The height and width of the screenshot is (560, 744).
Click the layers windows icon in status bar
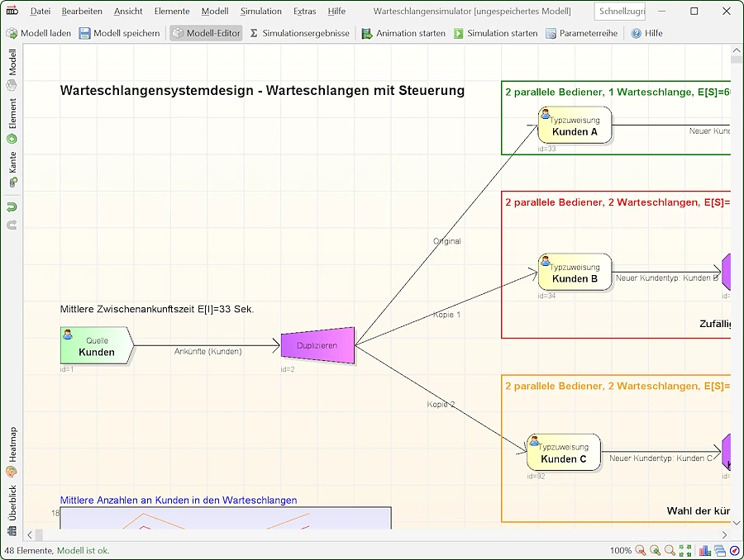[720, 551]
